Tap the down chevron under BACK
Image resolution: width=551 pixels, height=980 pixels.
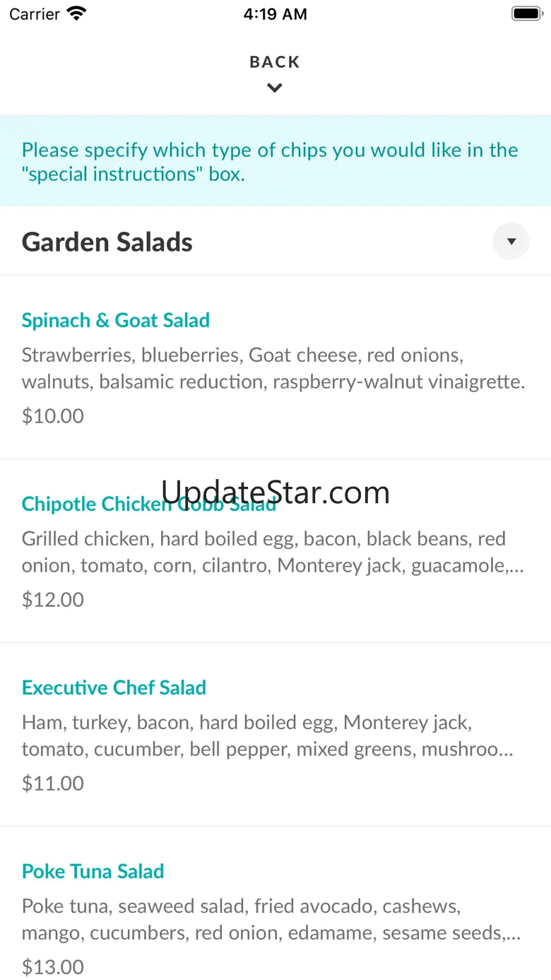pos(275,88)
